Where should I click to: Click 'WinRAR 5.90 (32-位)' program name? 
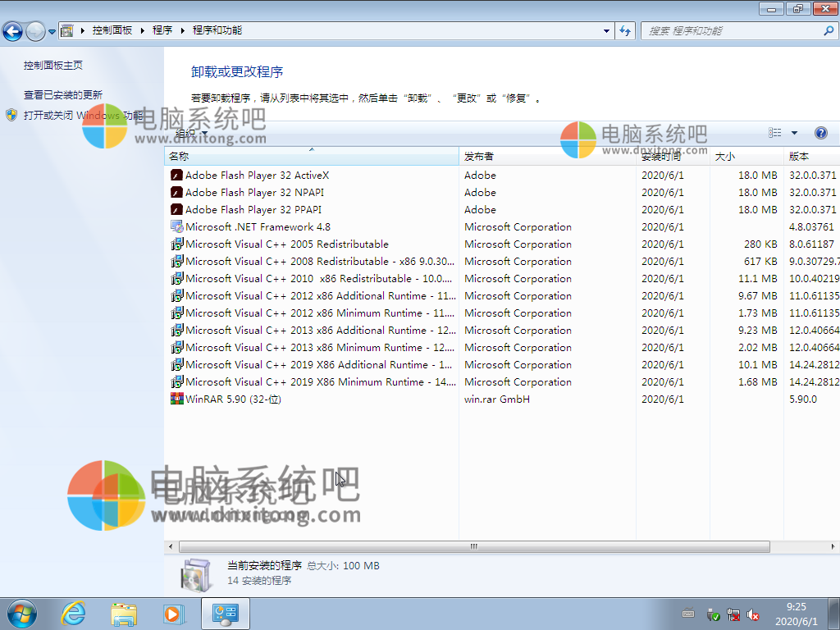(x=233, y=399)
